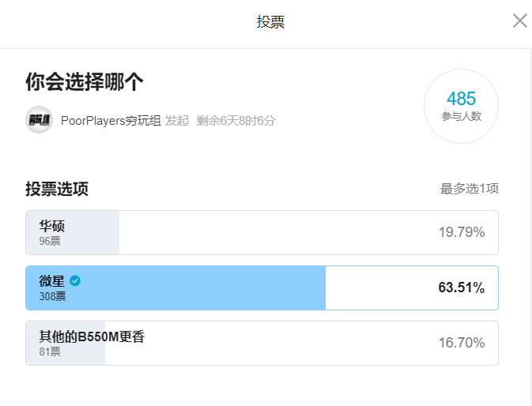Click the 最多选1项 limit label
Screen dimensions: 532x406
[x=469, y=189]
